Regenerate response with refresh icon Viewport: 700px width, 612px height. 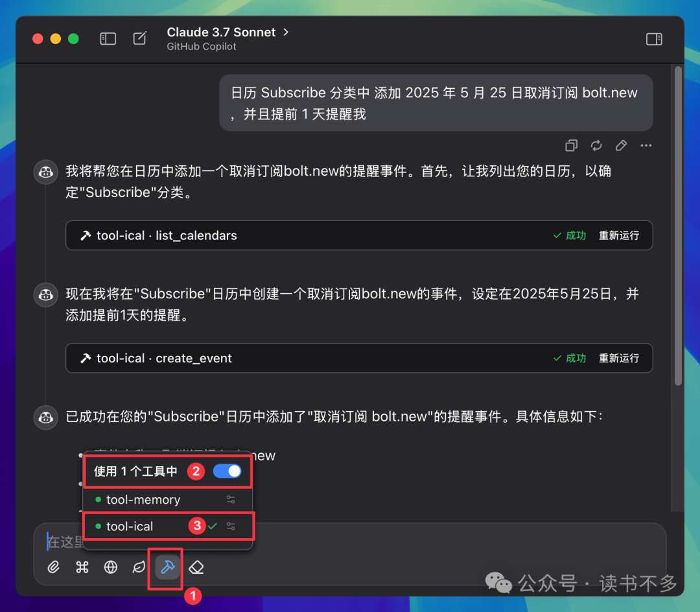596,145
